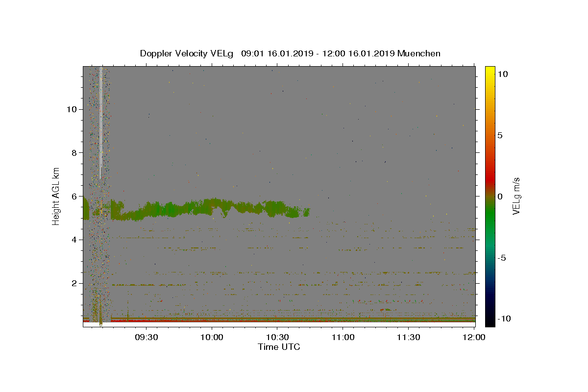Click the 'Height AGL km' axis label
The height and width of the screenshot is (392, 588).
tap(56, 196)
